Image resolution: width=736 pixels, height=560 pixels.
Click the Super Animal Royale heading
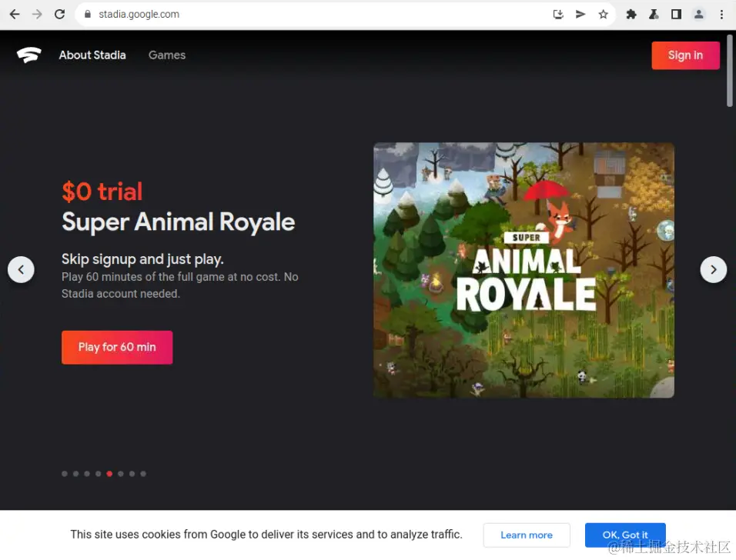(x=179, y=222)
